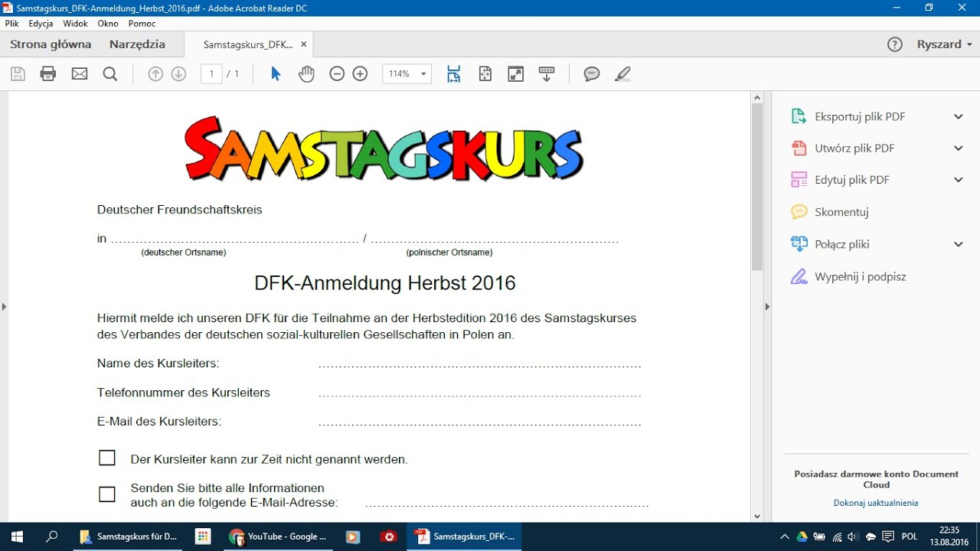
Task: Click the read mode keyboard-arrow icon
Action: pyautogui.click(x=547, y=74)
